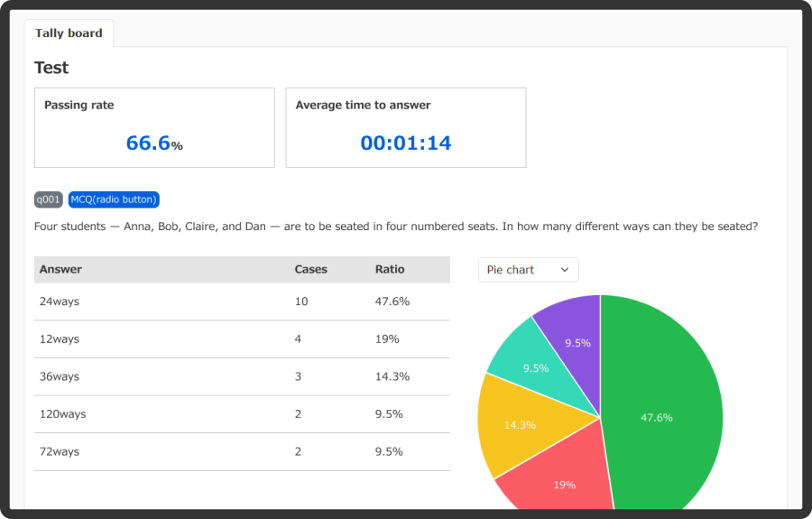The image size is (812, 519).
Task: Click the cases count 4 cell
Action: click(x=298, y=339)
